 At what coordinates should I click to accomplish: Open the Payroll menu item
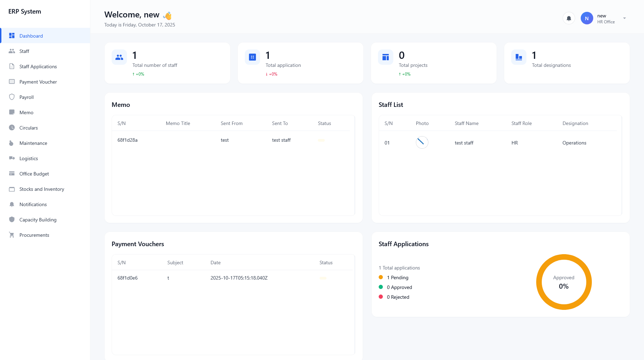coord(45,97)
